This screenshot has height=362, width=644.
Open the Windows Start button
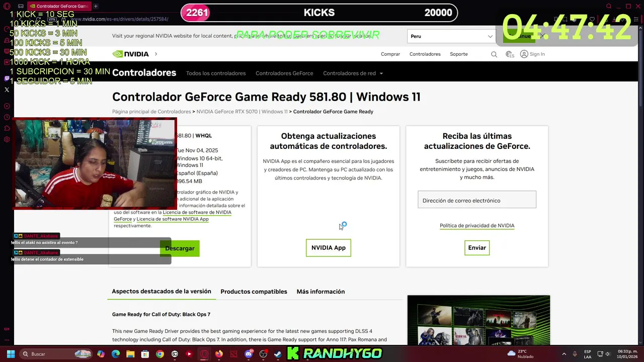point(11,354)
